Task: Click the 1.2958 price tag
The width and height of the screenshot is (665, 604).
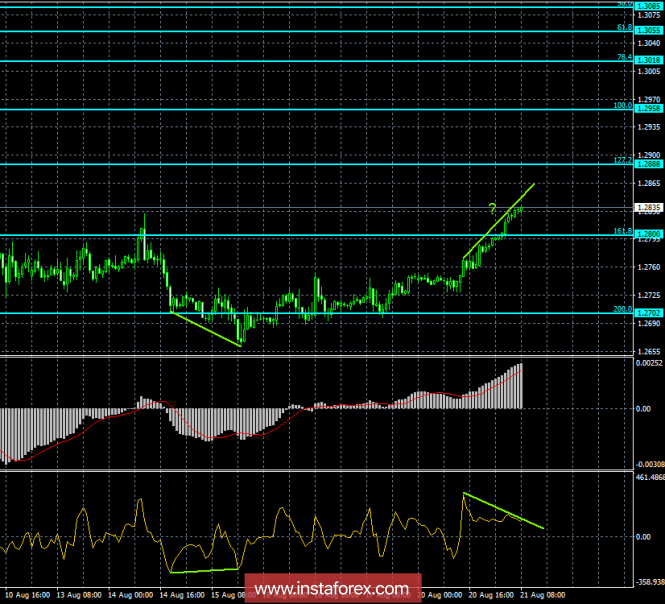Action: point(648,109)
